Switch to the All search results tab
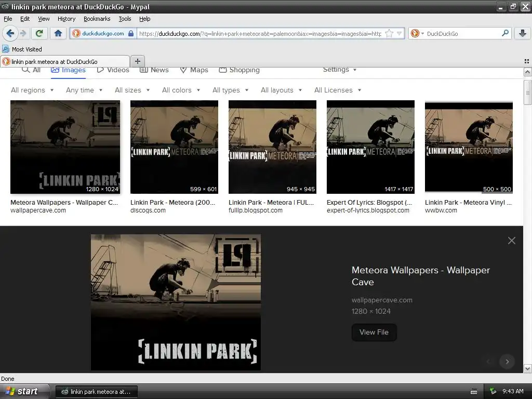 tap(31, 70)
